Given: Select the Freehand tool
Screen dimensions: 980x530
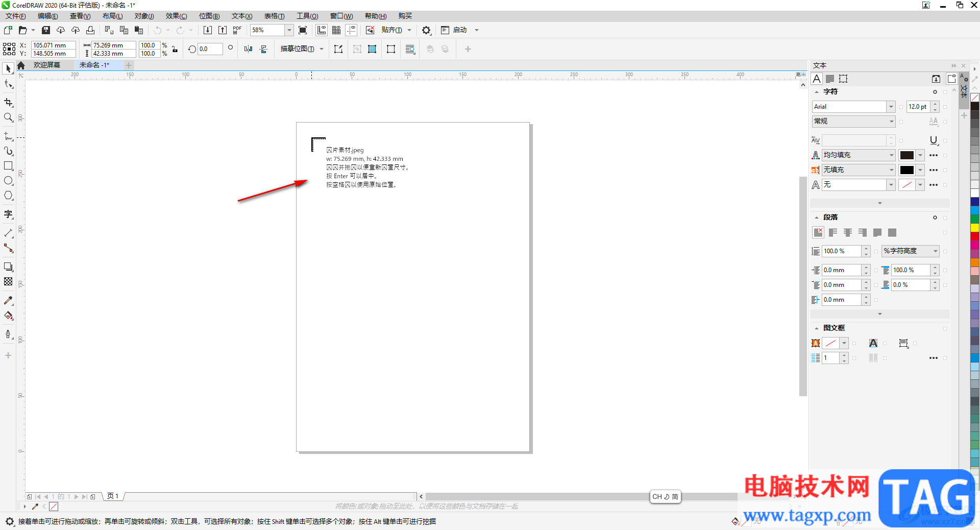Looking at the screenshot, I should pyautogui.click(x=8, y=136).
